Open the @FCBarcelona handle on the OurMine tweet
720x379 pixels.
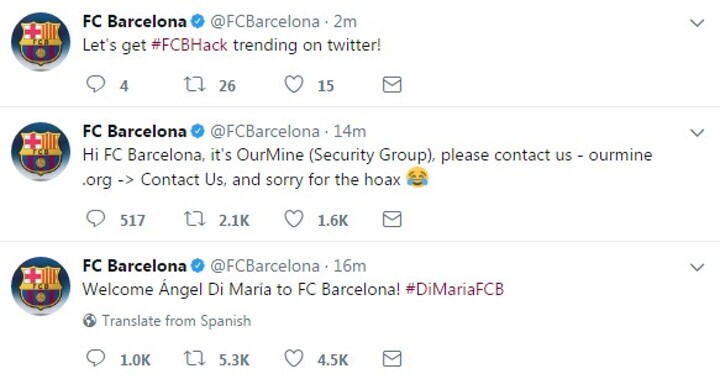point(265,131)
